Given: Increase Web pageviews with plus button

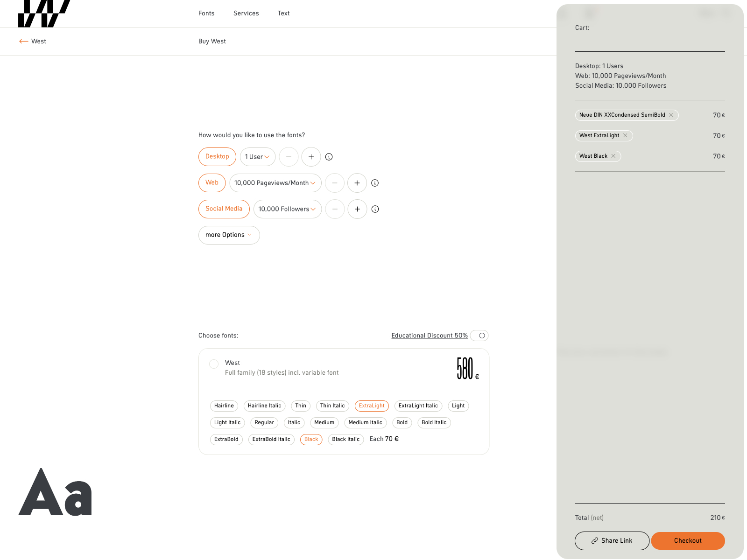Looking at the screenshot, I should click(357, 183).
